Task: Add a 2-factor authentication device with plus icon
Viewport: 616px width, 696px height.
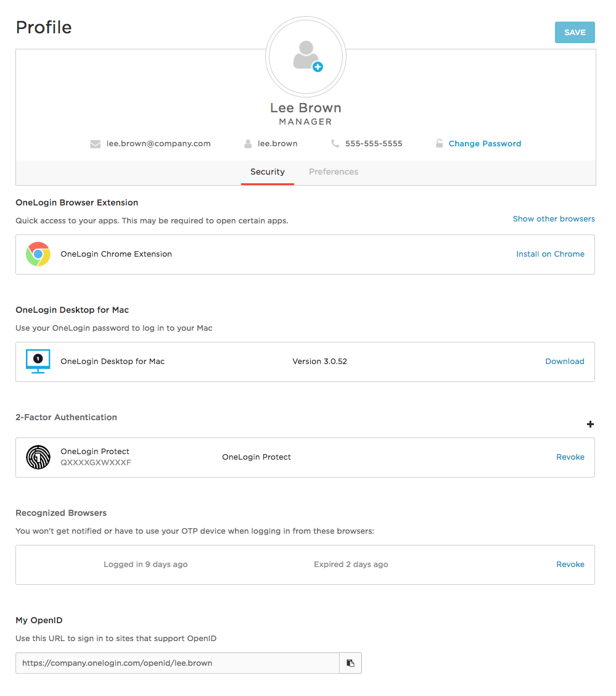Action: point(590,425)
